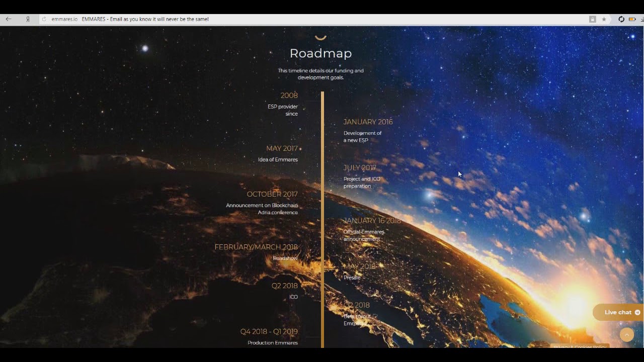Open the lock protection icon in address bar
The height and width of the screenshot is (362, 644).
click(x=593, y=19)
